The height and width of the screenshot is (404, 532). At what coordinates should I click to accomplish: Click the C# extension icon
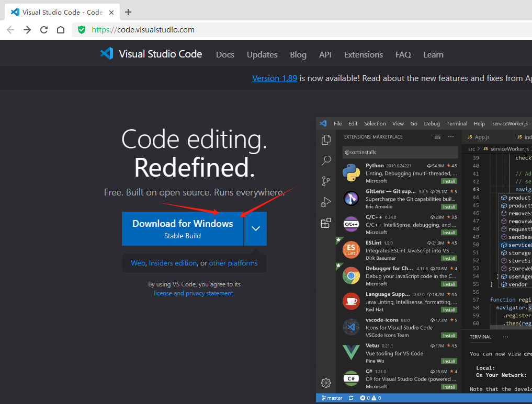point(351,378)
